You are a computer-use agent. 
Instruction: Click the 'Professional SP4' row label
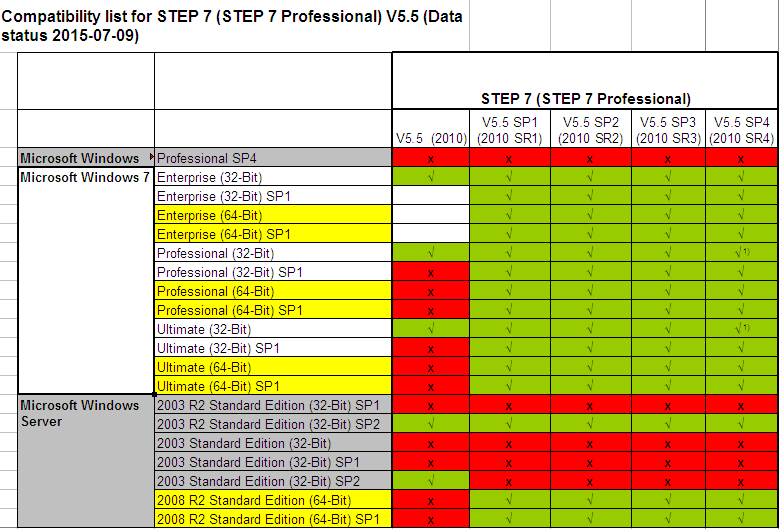[x=273, y=158]
